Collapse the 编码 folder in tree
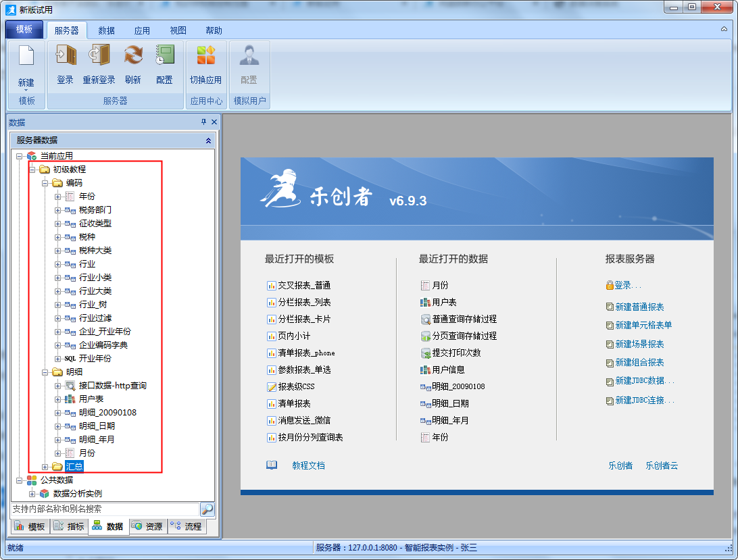The height and width of the screenshot is (560, 738). 45,183
